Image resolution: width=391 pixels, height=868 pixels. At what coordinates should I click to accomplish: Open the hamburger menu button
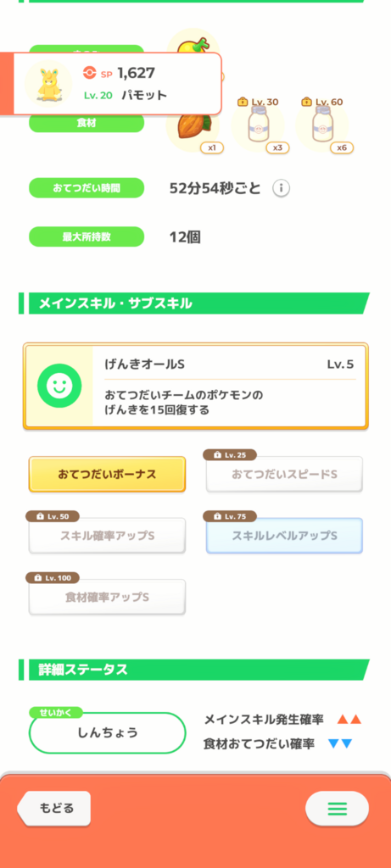(x=337, y=809)
